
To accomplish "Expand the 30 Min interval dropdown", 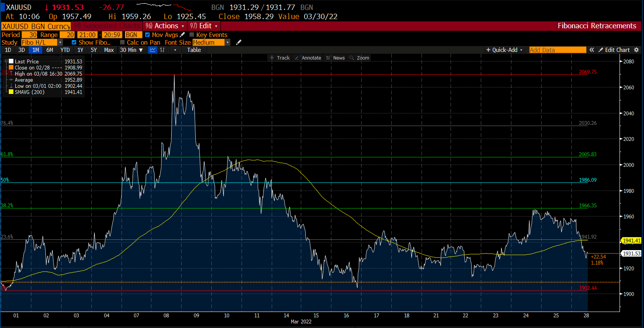I will tap(131, 50).
